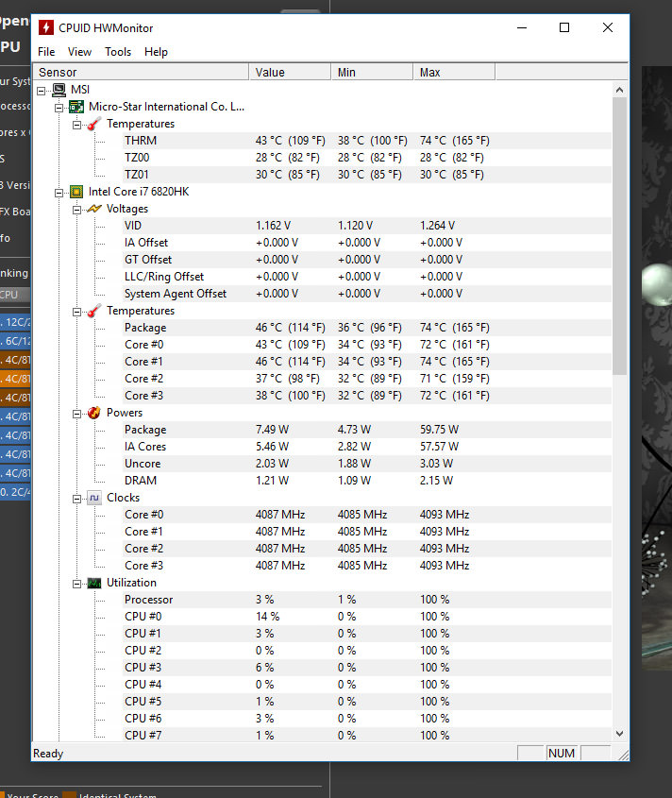Click the Sensor column header
Screen dimensions: 672x798
[x=141, y=73]
